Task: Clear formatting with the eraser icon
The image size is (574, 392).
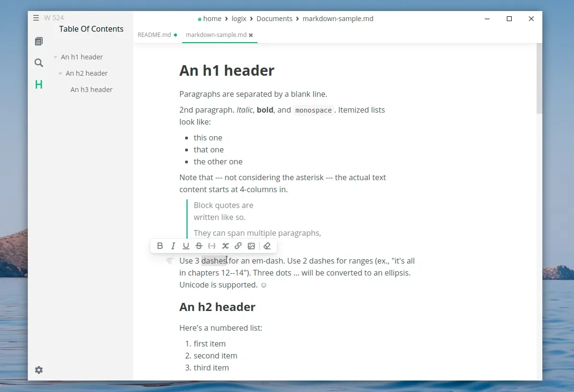Action: tap(267, 245)
